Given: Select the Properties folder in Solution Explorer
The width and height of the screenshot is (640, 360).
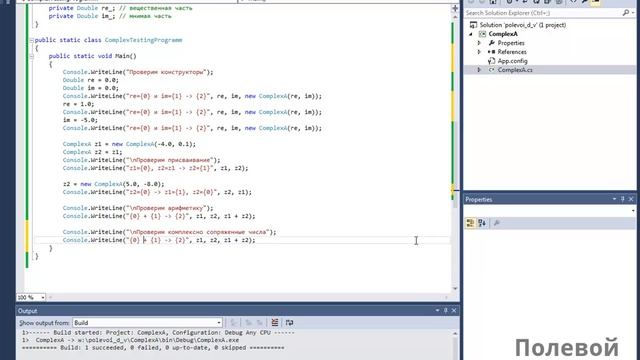Looking at the screenshot, I should (511, 43).
